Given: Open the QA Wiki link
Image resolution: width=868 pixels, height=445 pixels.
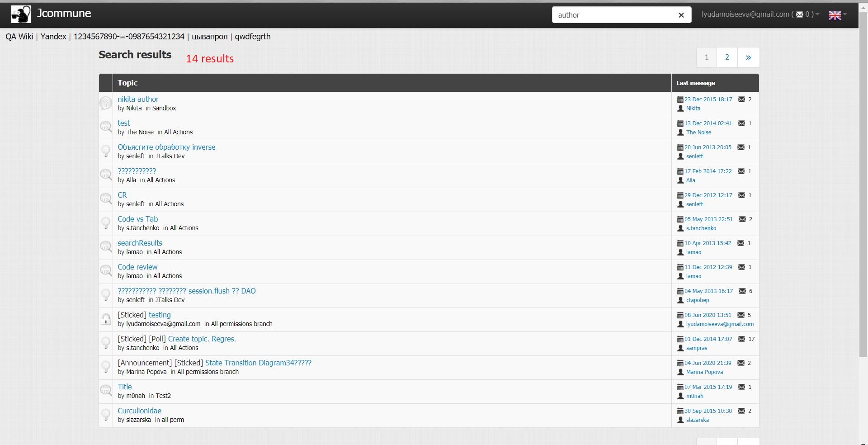Looking at the screenshot, I should [x=19, y=37].
